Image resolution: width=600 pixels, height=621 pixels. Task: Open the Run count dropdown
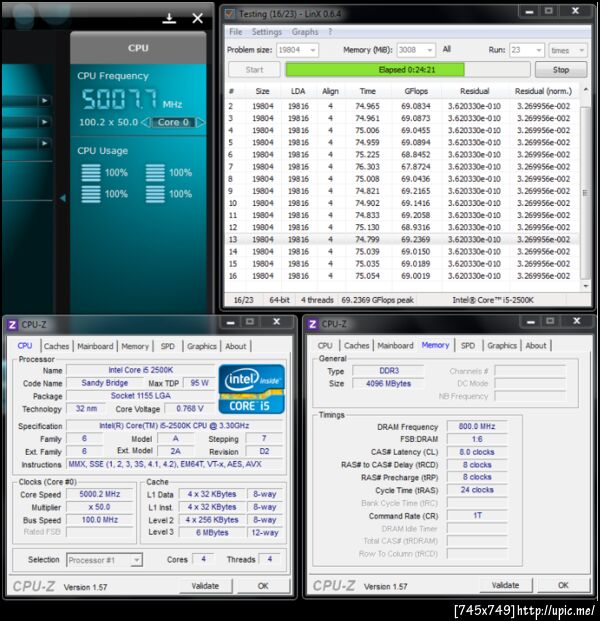527,50
